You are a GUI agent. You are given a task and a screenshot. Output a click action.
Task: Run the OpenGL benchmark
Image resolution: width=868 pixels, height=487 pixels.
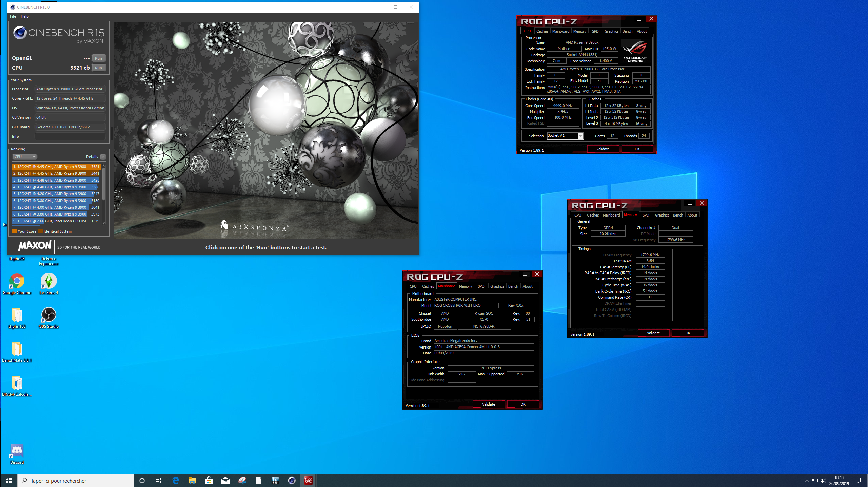[x=98, y=58]
